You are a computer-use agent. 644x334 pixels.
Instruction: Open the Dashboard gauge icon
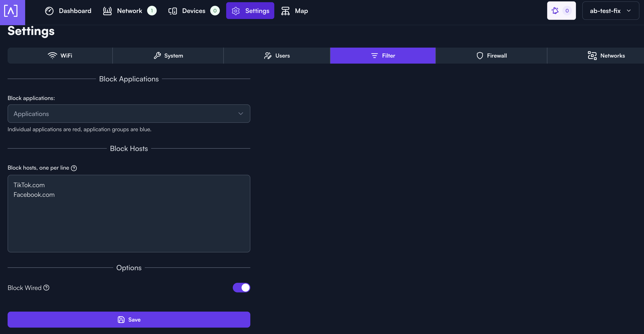tap(49, 11)
